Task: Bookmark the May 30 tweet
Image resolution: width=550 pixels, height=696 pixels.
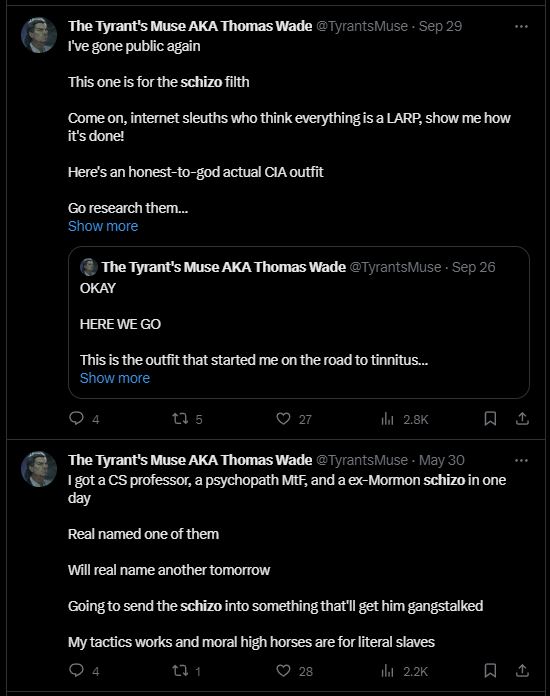Action: (x=490, y=670)
